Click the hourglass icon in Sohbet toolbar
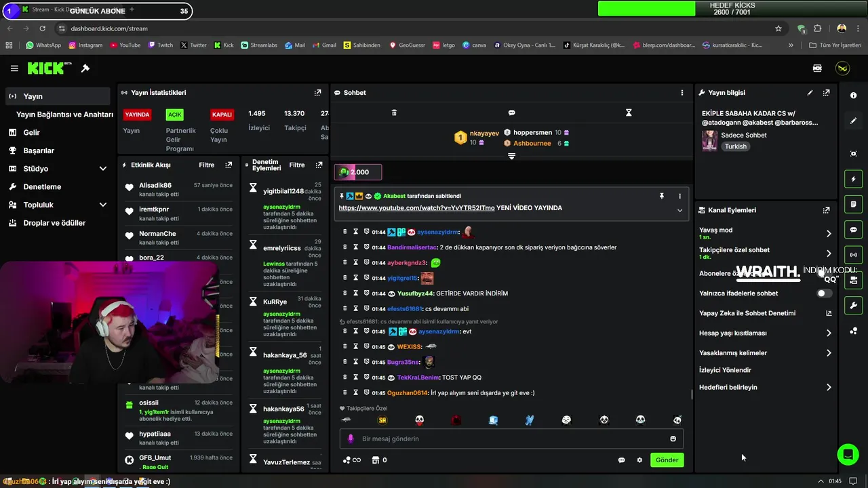 (x=629, y=113)
